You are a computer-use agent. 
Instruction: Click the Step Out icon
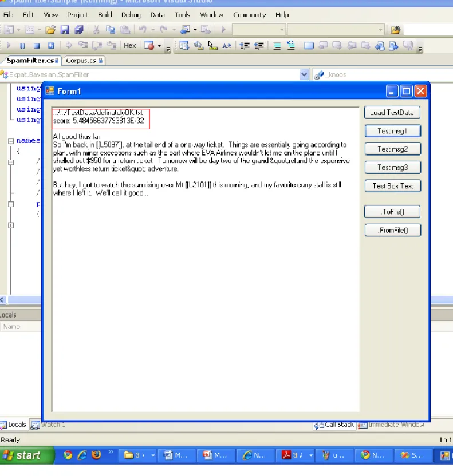point(112,46)
